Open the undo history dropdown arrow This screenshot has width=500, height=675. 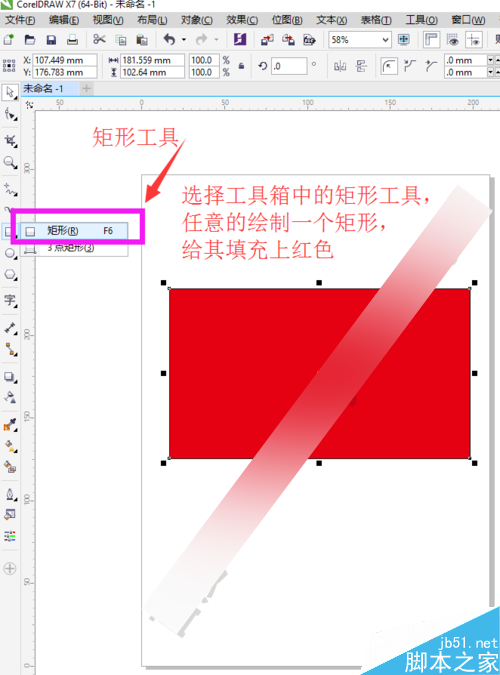[x=184, y=40]
